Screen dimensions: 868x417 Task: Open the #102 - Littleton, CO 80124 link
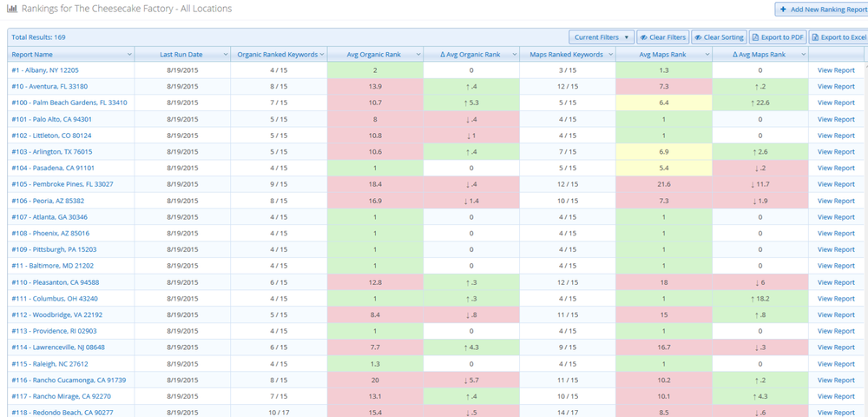point(51,136)
